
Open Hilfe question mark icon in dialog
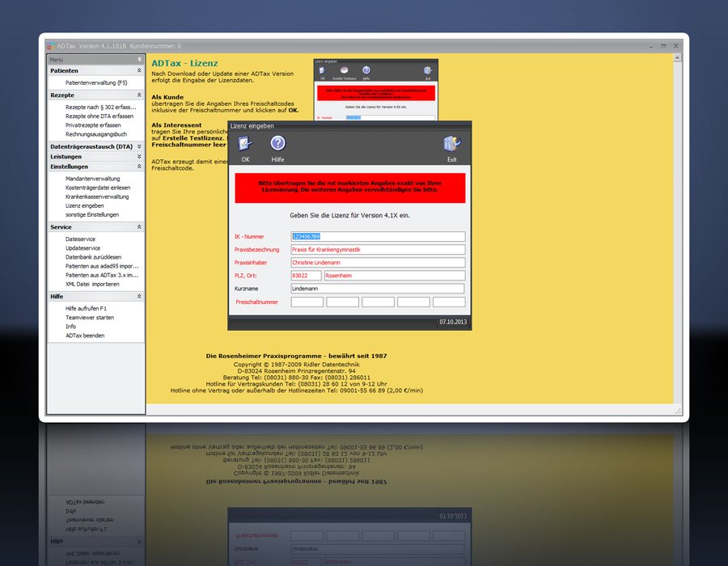point(277,143)
